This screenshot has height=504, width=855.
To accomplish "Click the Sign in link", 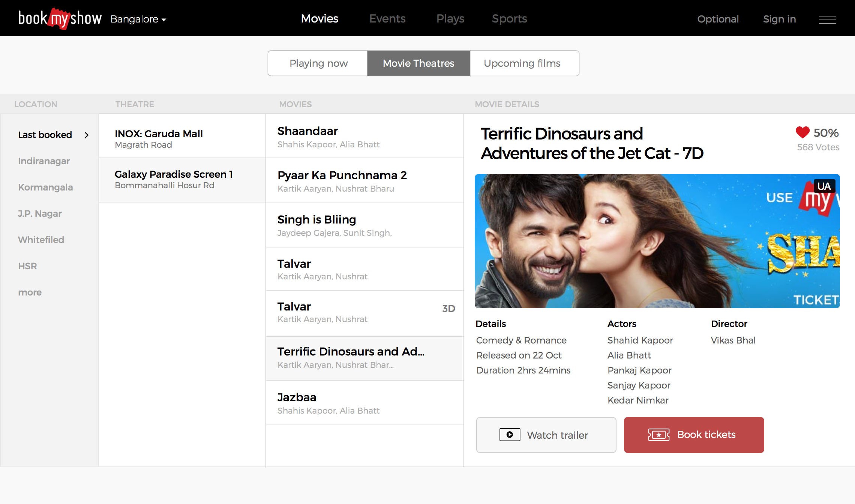I will [779, 19].
